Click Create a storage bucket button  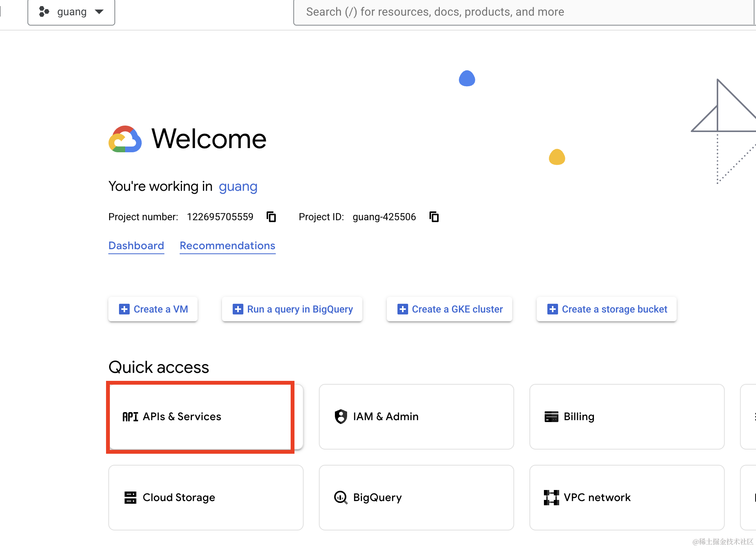(x=606, y=309)
